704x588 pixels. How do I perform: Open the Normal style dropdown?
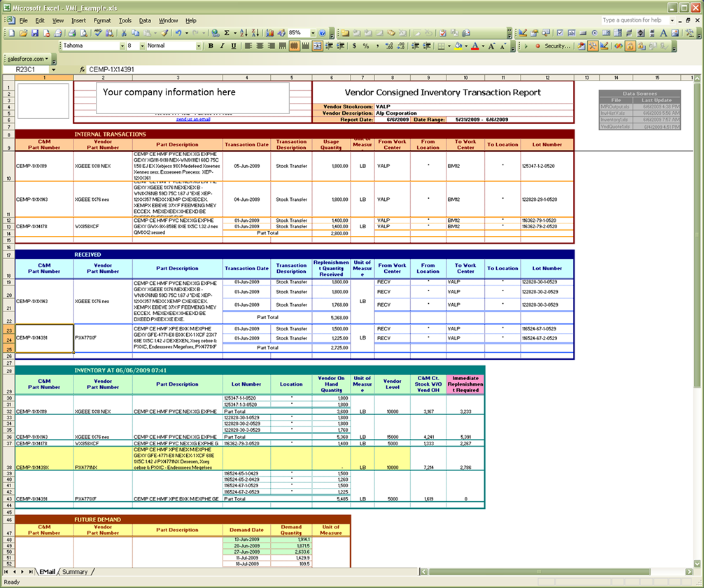click(x=199, y=45)
